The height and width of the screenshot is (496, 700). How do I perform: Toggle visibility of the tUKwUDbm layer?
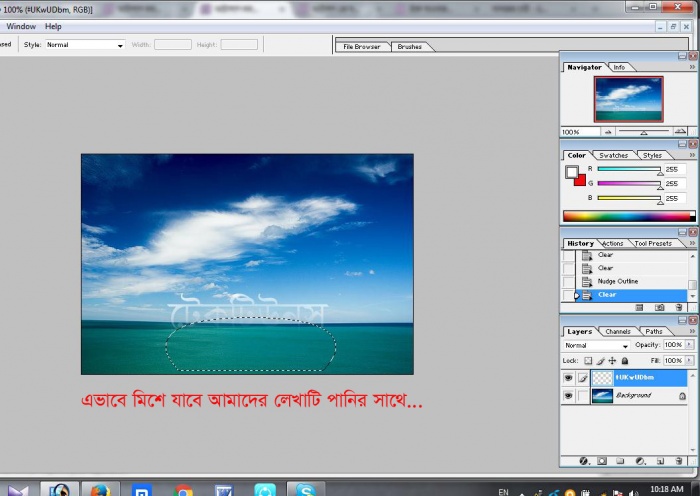(x=568, y=378)
